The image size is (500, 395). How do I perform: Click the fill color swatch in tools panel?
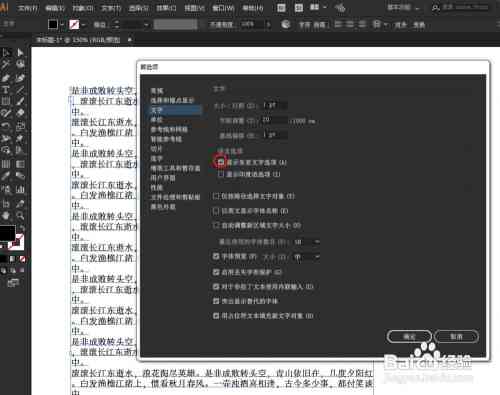click(7, 233)
